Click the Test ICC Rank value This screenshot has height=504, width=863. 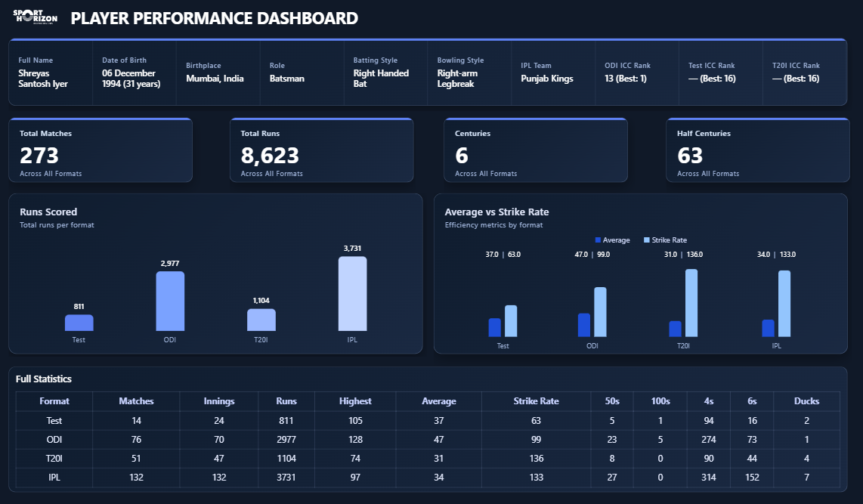tap(712, 79)
